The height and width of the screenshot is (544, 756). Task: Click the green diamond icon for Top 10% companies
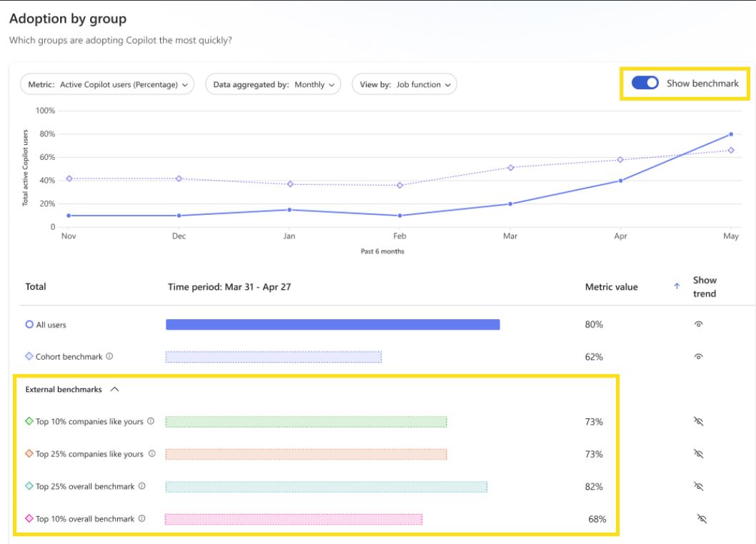pos(29,421)
